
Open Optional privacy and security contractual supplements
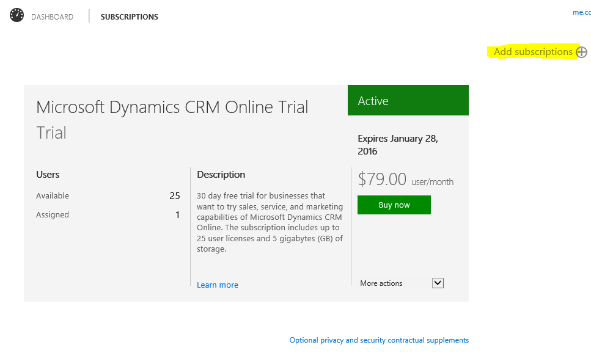379,340
